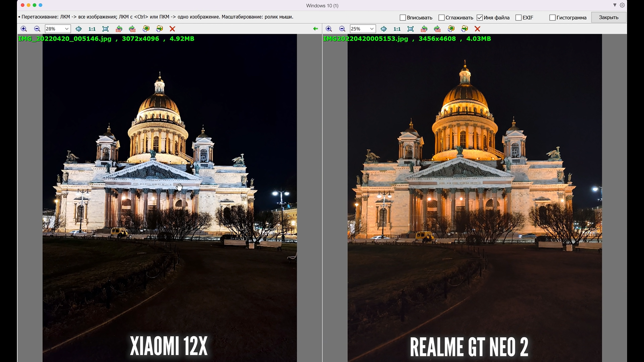
Task: Zoom out on the left image panel
Action: click(37, 29)
